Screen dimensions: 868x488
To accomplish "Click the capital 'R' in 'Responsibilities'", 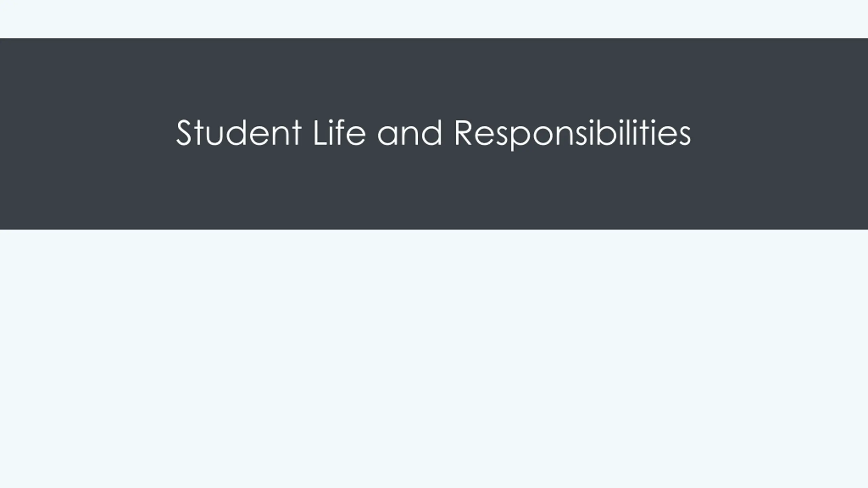I will click(464, 133).
